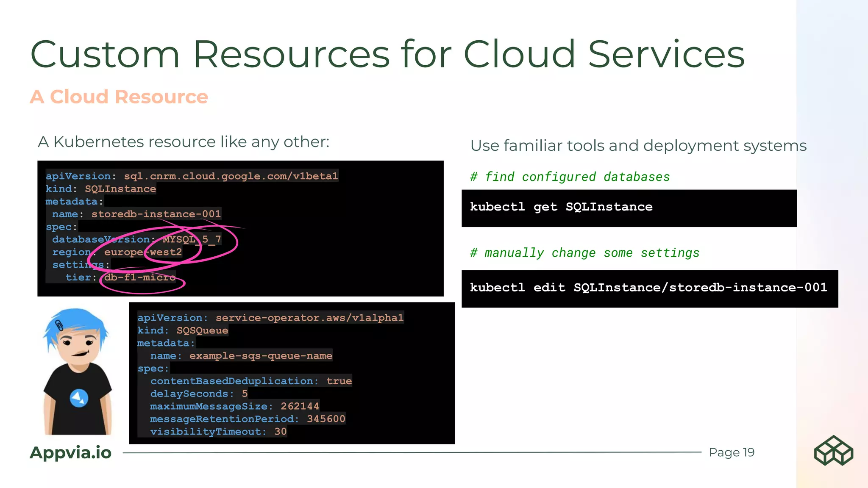
Task: Click the blue-haired character illustration
Action: (78, 371)
